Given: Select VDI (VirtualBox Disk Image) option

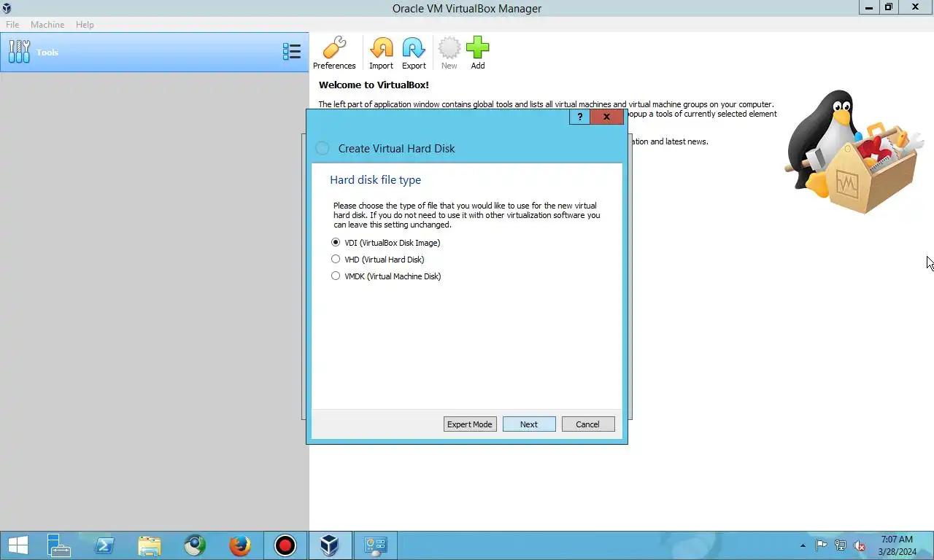Looking at the screenshot, I should point(386,243).
